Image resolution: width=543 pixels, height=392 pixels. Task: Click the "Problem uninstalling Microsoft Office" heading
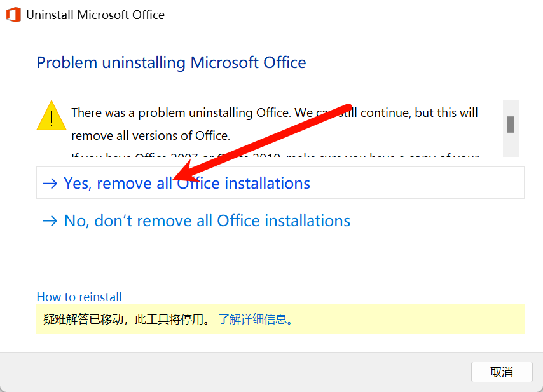pos(172,63)
